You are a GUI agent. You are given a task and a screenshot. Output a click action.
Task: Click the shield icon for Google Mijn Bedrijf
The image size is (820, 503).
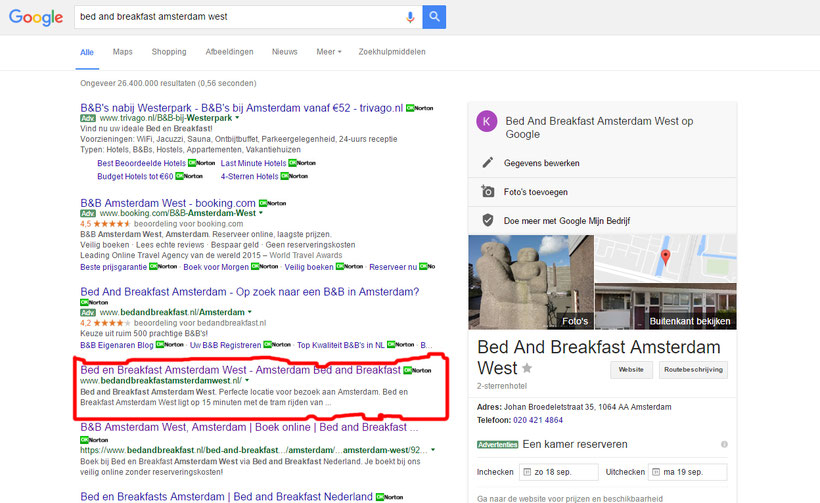coord(487,220)
